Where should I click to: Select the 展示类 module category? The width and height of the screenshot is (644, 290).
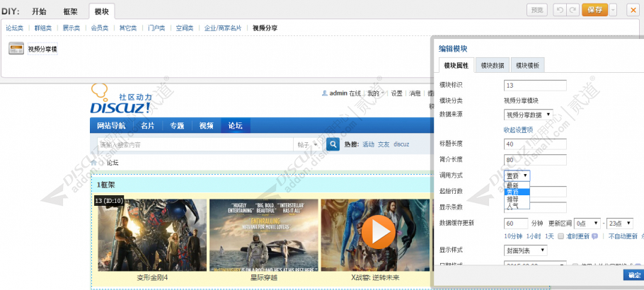pos(71,28)
